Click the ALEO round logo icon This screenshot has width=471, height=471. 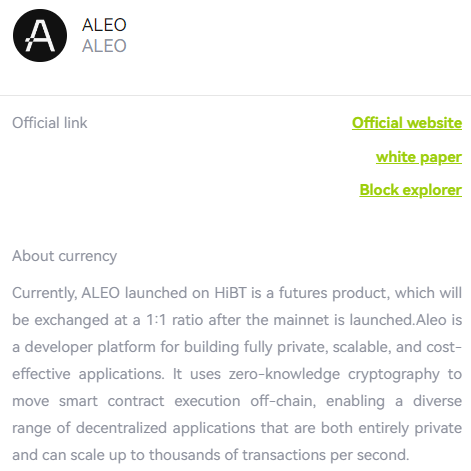[x=40, y=35]
